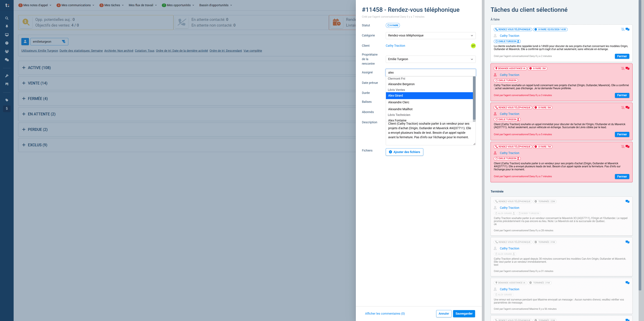Click the À FAIRE status badge
The height and width of the screenshot is (321, 644).
point(392,26)
